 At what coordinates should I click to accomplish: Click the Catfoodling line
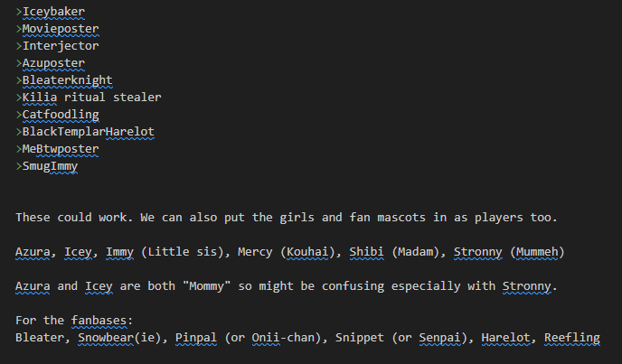(x=61, y=115)
